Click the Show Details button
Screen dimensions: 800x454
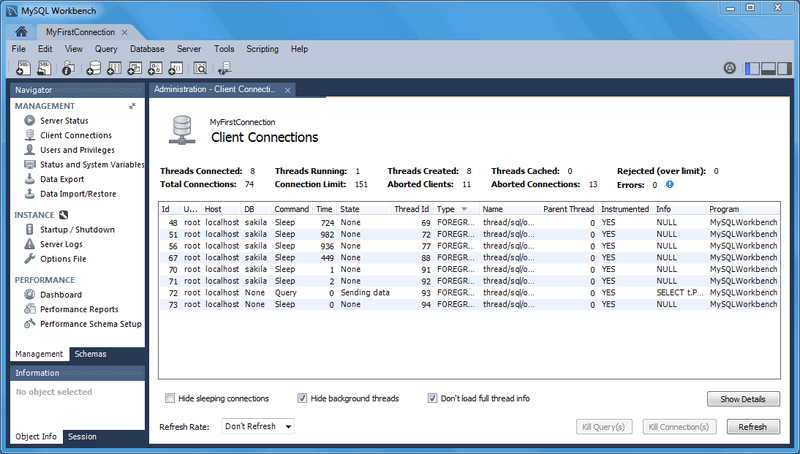pyautogui.click(x=743, y=399)
